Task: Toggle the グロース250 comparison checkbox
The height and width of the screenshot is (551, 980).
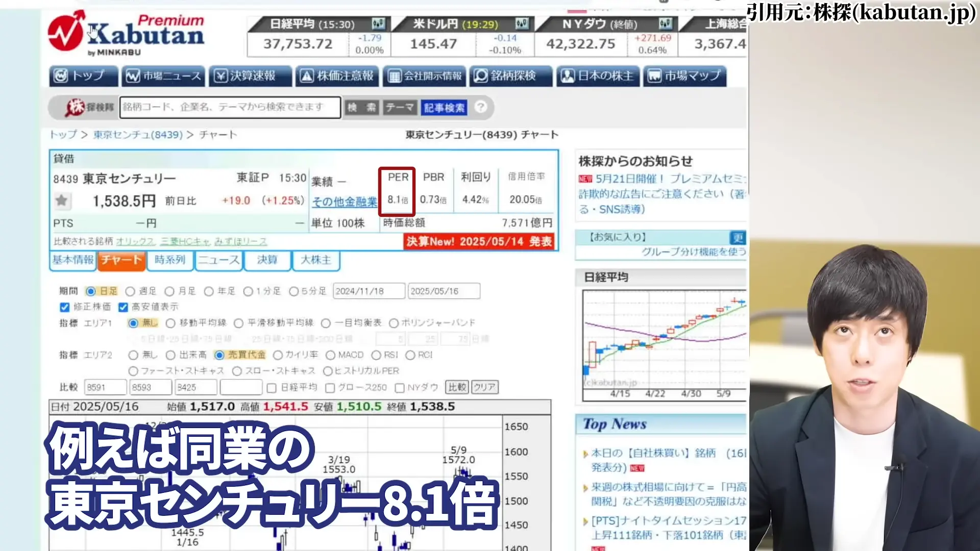Action: click(330, 388)
